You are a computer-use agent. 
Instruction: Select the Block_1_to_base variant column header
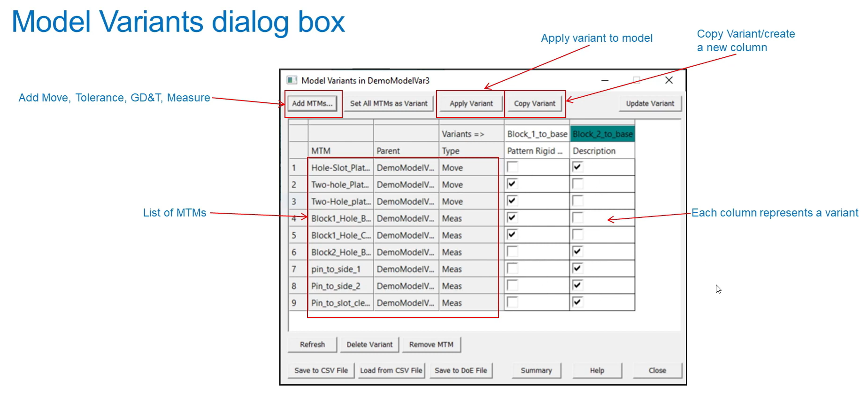(x=537, y=134)
